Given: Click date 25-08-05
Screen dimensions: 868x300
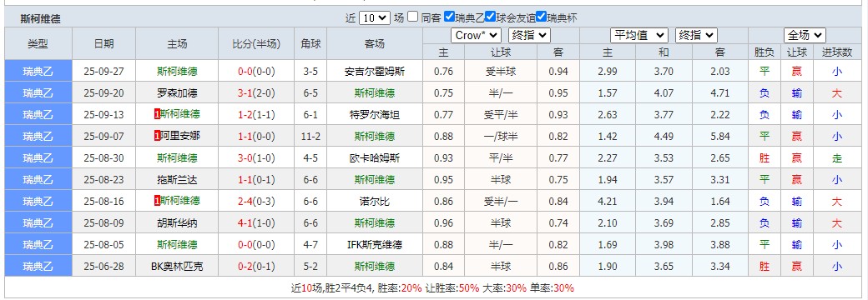Looking at the screenshot, I should [104, 244].
